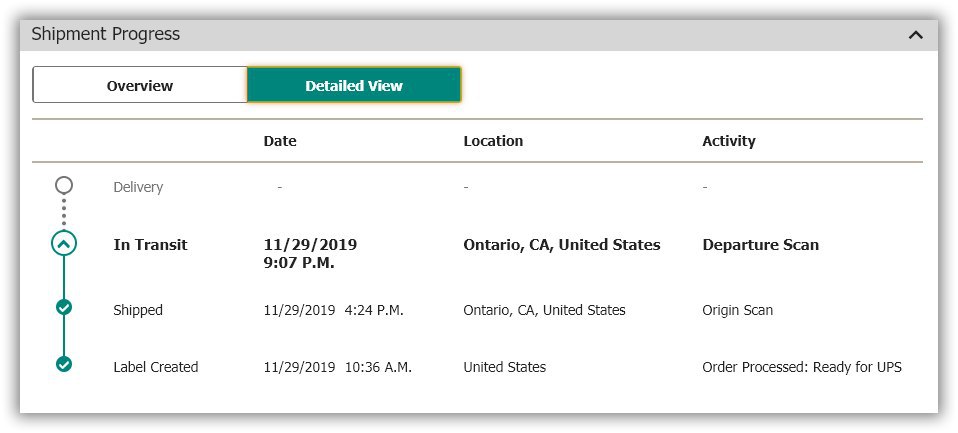Screen dimensions: 958x433
Task: Collapse the In Transit chevron circle icon
Action: 64,244
